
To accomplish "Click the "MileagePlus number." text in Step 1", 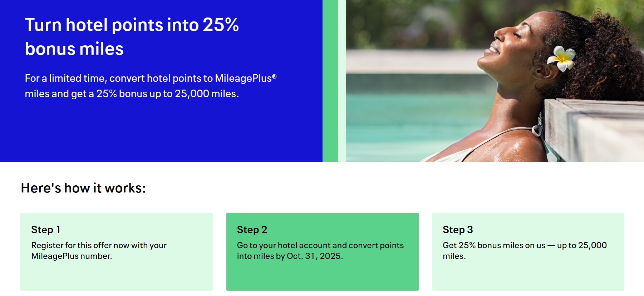I will click(72, 256).
